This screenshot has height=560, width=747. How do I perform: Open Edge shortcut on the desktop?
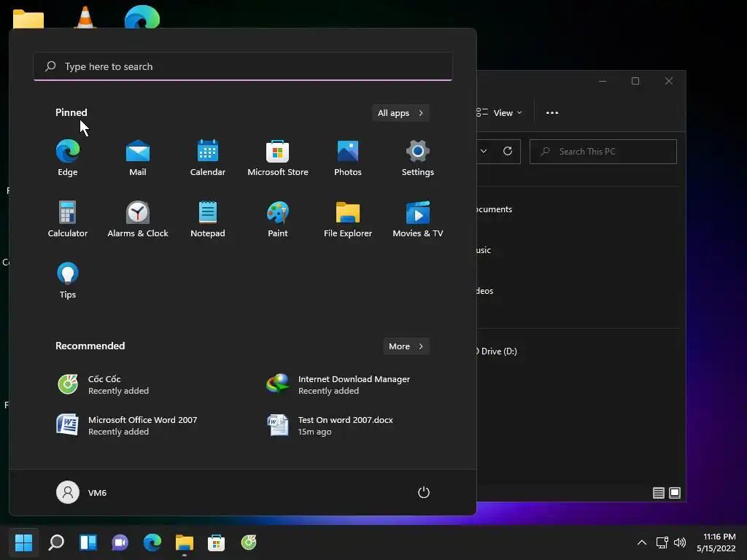pos(142,17)
